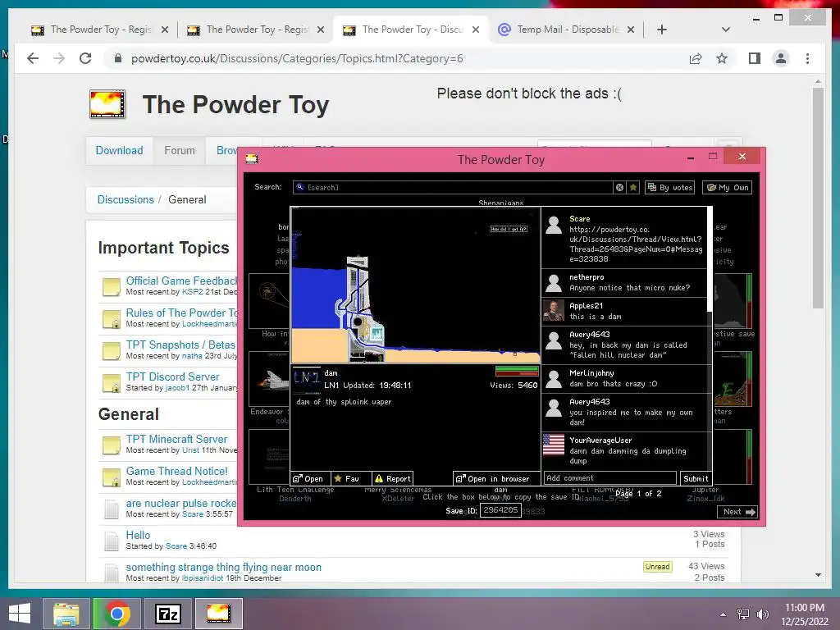Click user Scare under Hello topic
The image size is (840, 630).
176,546
